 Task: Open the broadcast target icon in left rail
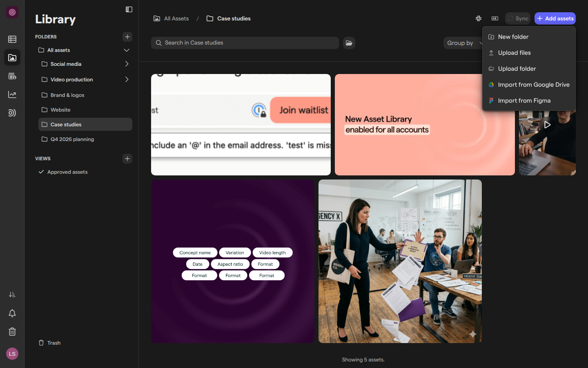[x=12, y=113]
